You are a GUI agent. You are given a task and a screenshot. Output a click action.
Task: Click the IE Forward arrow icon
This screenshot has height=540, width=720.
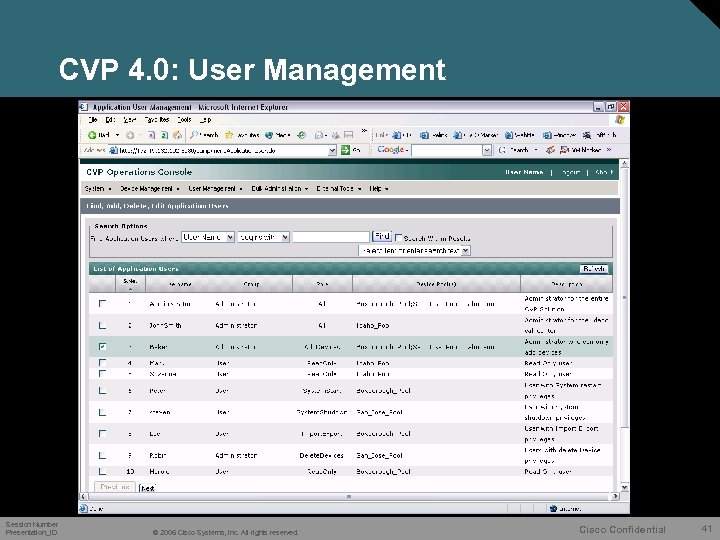click(130, 135)
